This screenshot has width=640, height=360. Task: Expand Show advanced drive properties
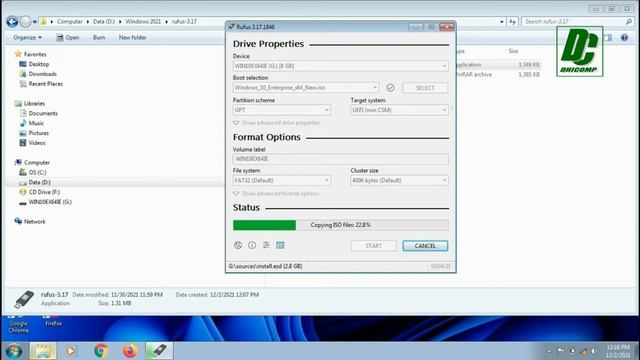coord(277,123)
